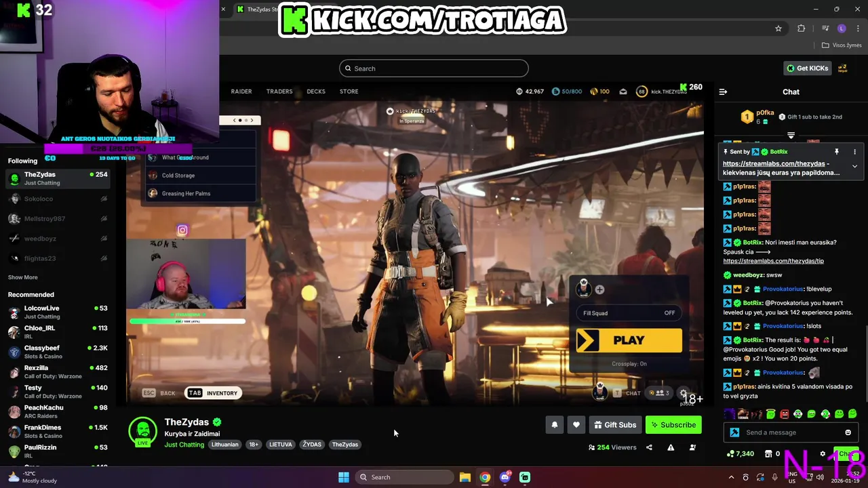Open Discord from the taskbar

(505, 477)
